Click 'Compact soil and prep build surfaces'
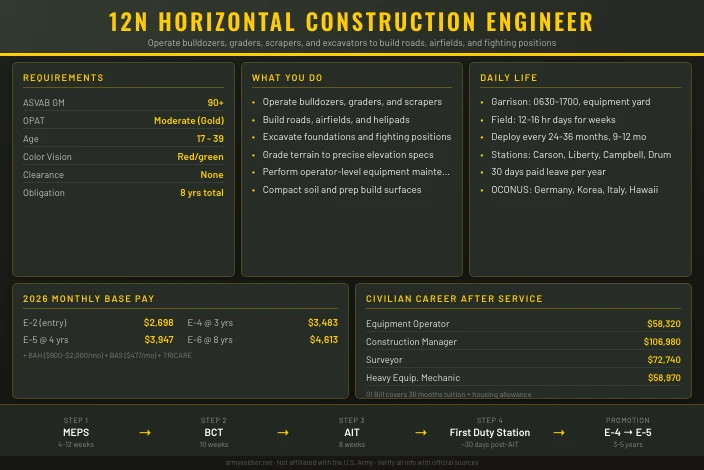Screen dimensions: 704x470 click(x=342, y=190)
